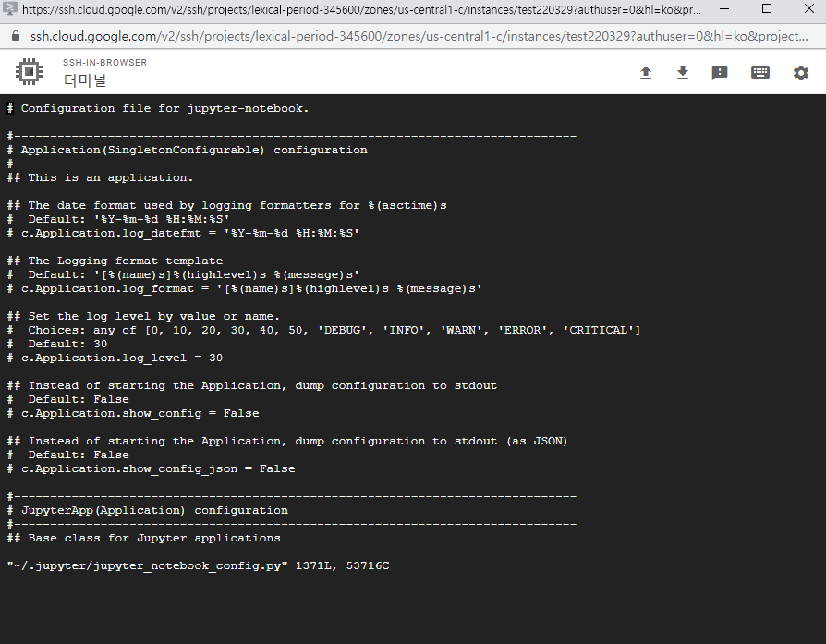Minimize the SSH browser window

[x=724, y=9]
